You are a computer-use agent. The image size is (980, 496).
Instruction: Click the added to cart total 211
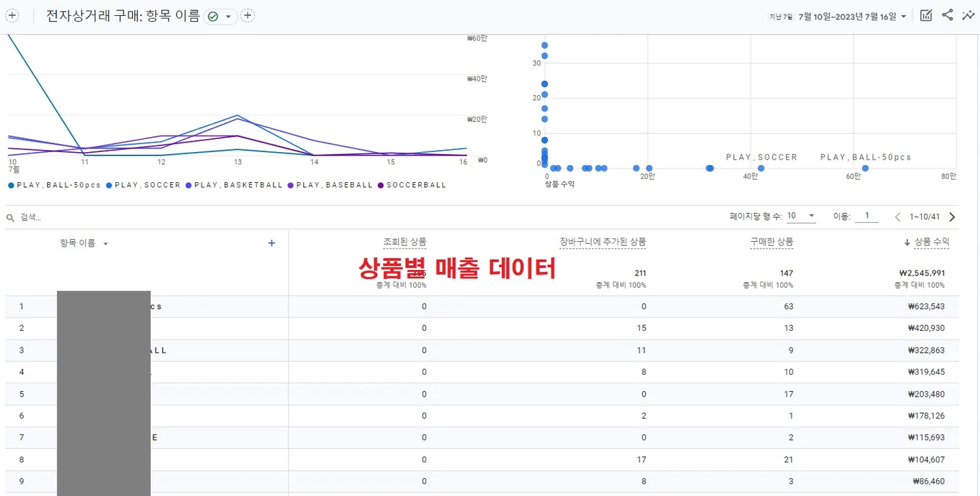tap(639, 273)
